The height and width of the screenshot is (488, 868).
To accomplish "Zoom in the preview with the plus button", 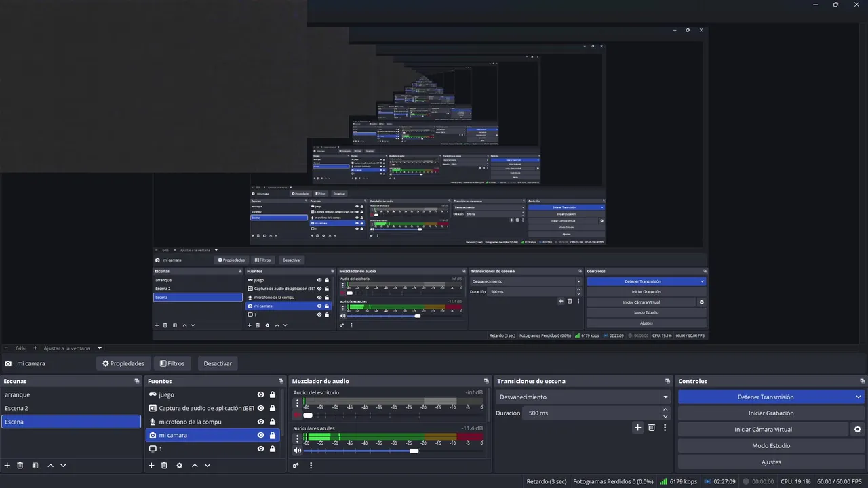I will pyautogui.click(x=35, y=348).
